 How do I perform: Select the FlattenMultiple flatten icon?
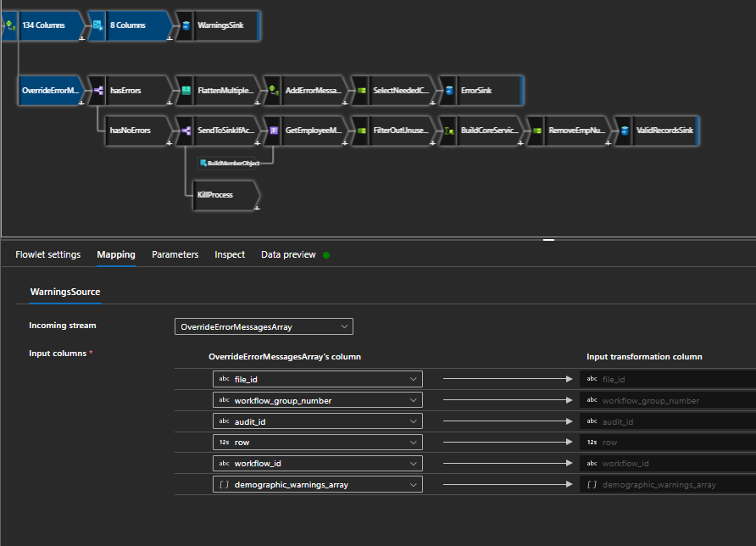(186, 90)
